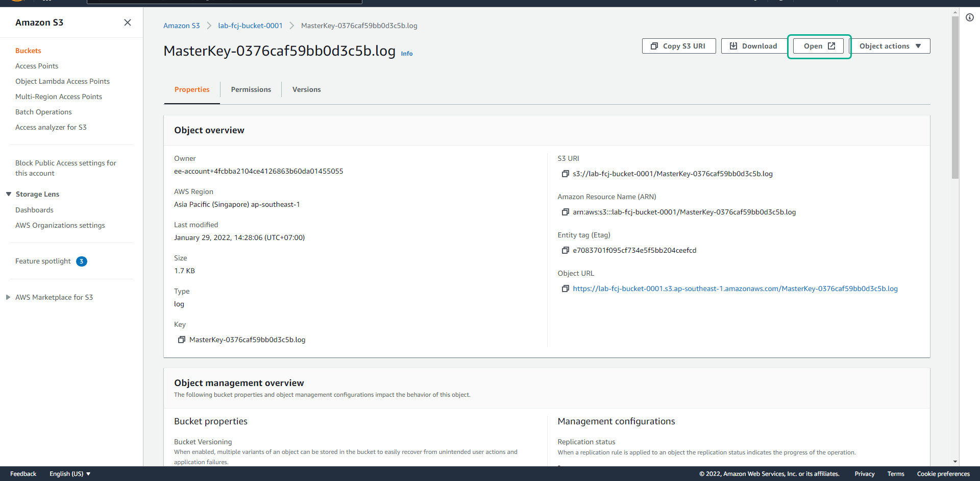This screenshot has height=481, width=980.
Task: Close the Amazon S3 side panel with the X
Action: point(128,22)
